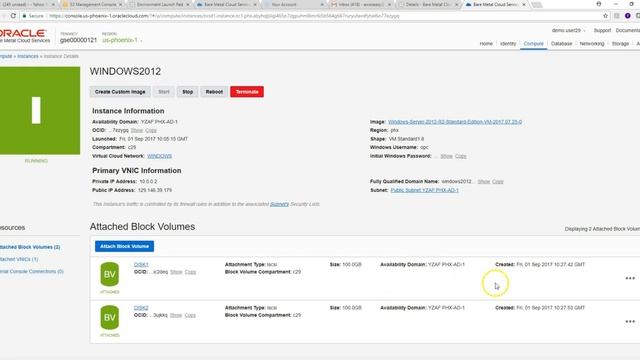Open the Support link in the header
The width and height of the screenshot is (640, 360).
click(x=602, y=31)
